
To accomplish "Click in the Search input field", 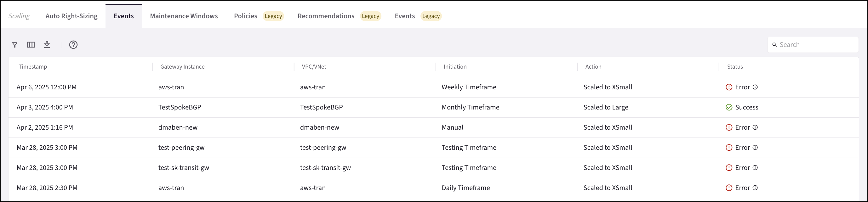I will (815, 45).
